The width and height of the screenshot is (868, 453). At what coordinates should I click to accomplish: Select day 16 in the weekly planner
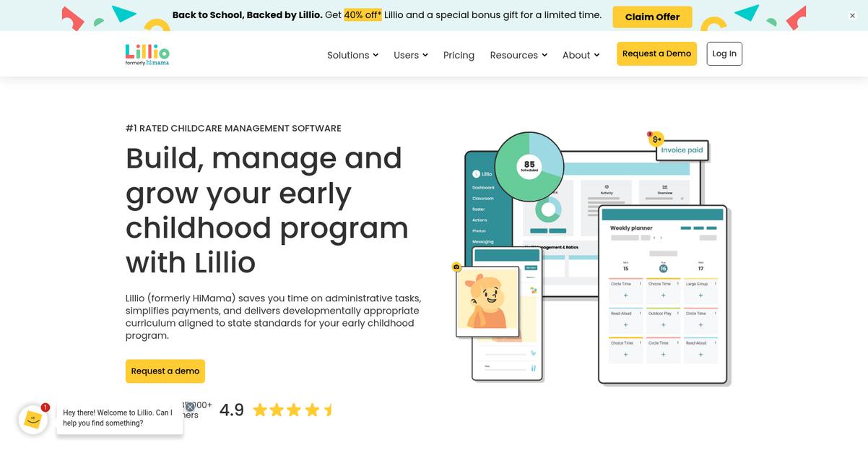click(x=663, y=268)
